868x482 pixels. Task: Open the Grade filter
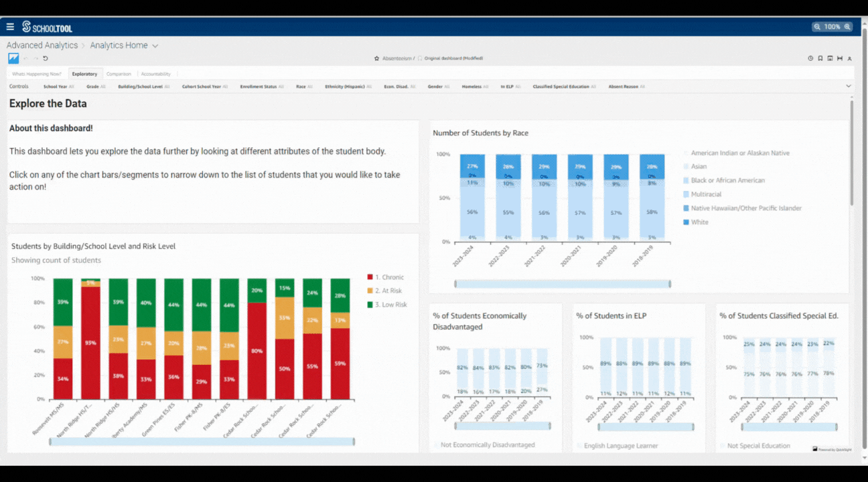[x=96, y=86]
